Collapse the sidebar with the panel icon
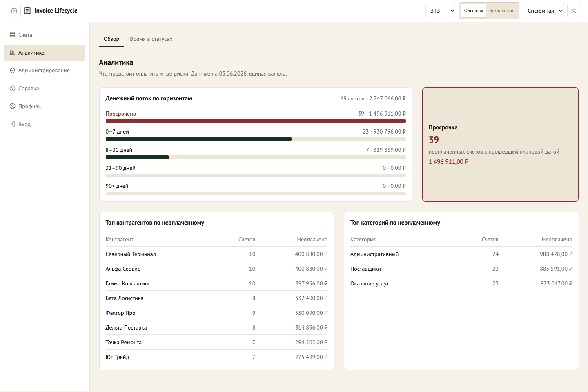The image size is (588, 392). 14,11
